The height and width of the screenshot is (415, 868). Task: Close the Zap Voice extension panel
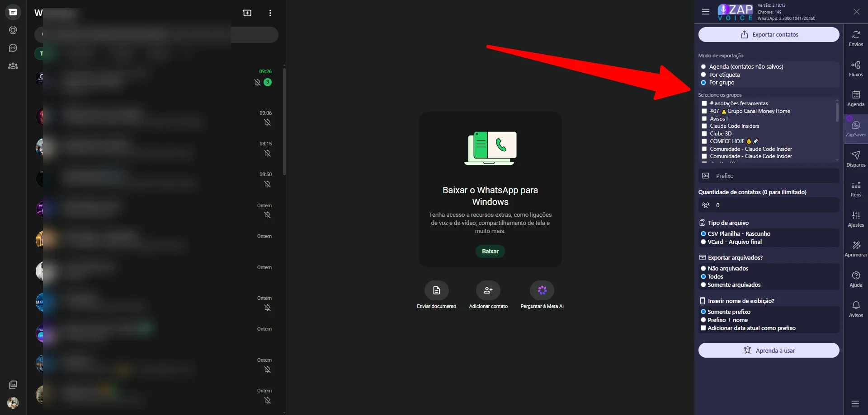(x=856, y=12)
